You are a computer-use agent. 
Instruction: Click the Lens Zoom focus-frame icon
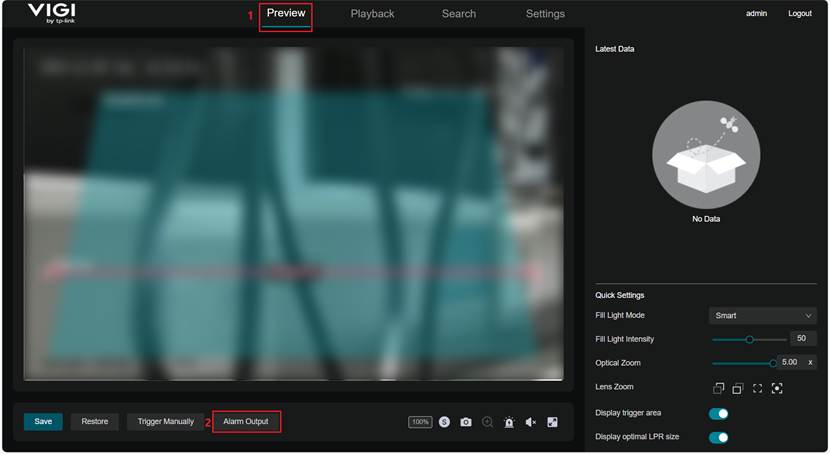pos(757,388)
